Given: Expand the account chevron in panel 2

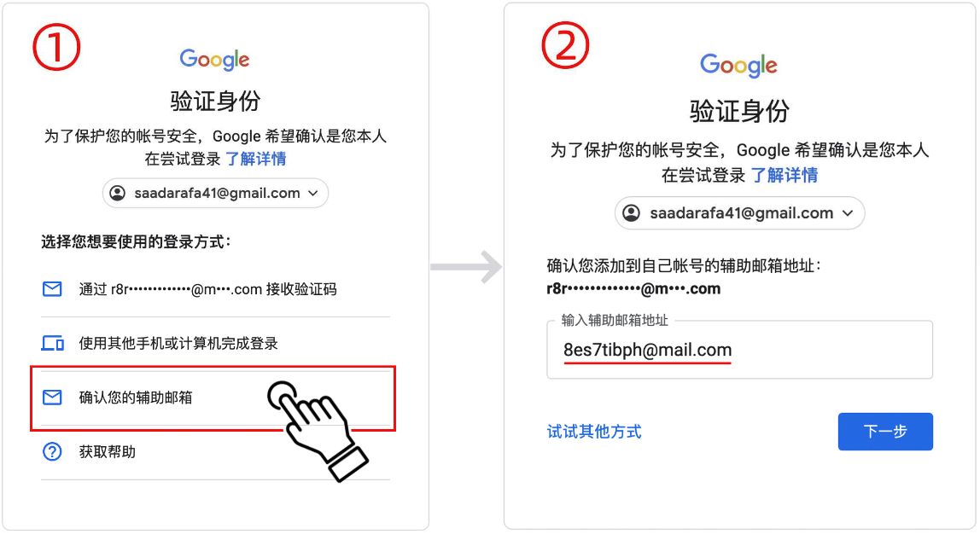Looking at the screenshot, I should pyautogui.click(x=848, y=213).
